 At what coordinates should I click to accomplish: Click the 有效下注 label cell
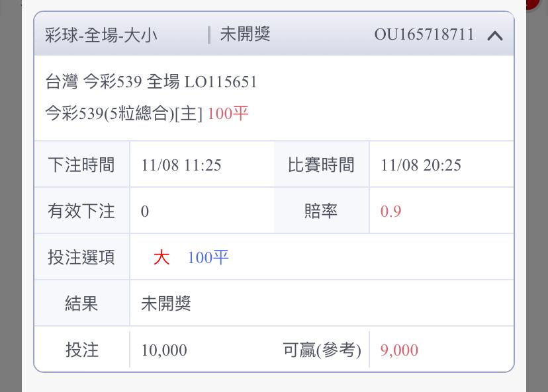[81, 211]
